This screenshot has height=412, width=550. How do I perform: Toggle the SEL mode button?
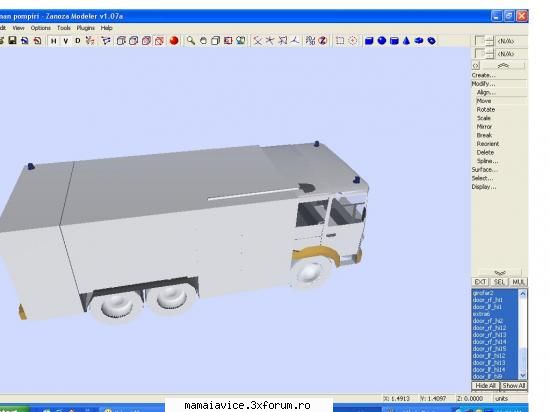499,282
